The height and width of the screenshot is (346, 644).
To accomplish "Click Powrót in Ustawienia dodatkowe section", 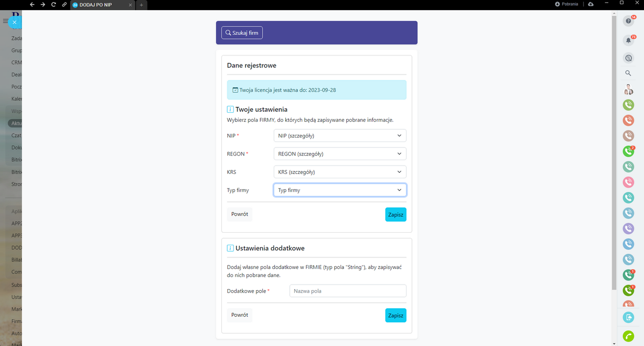I will point(239,315).
